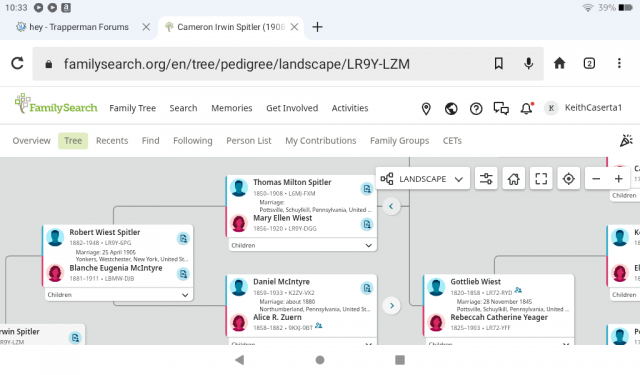Tap Android recent apps square button

(x=400, y=359)
